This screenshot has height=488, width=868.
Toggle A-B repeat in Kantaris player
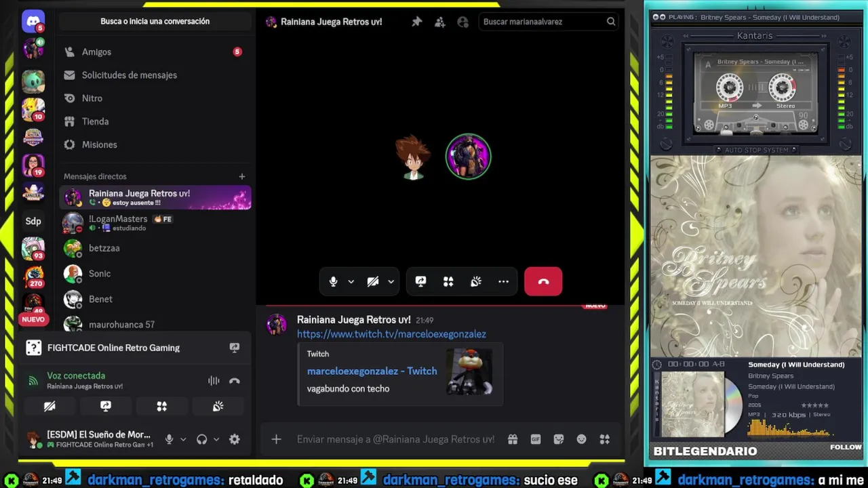click(718, 365)
